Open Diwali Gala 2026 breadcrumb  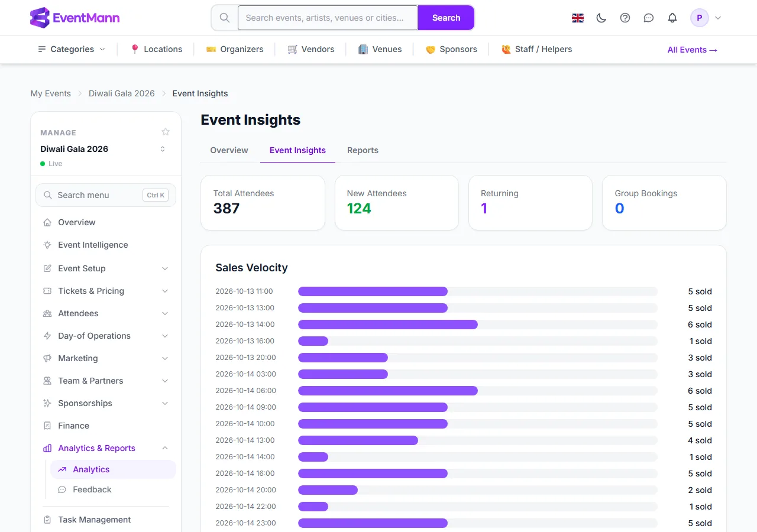(x=122, y=93)
